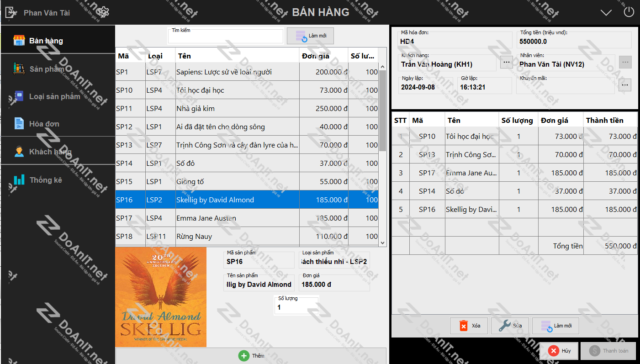The width and height of the screenshot is (640, 364).
Task: Select the Bán hàng shop icon
Action: [x=19, y=41]
